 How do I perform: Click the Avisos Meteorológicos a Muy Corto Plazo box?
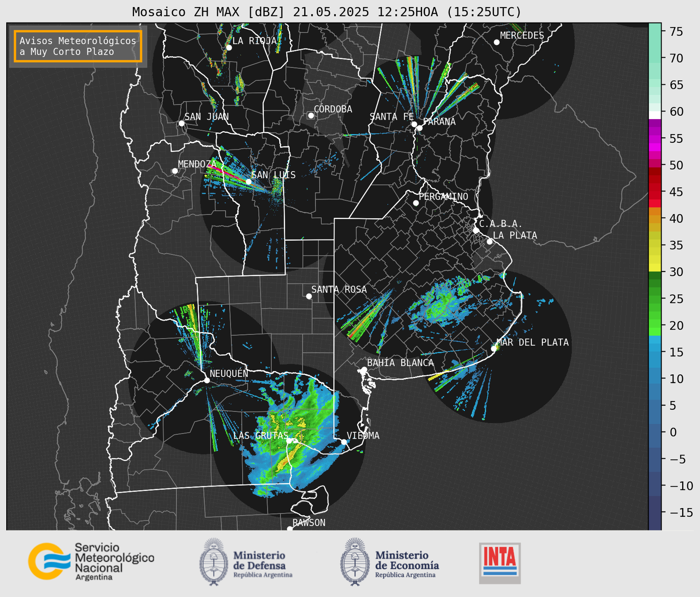tap(78, 46)
